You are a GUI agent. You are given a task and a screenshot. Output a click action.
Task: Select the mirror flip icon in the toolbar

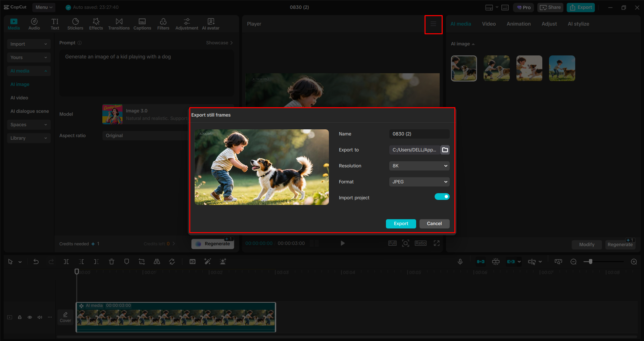click(156, 261)
